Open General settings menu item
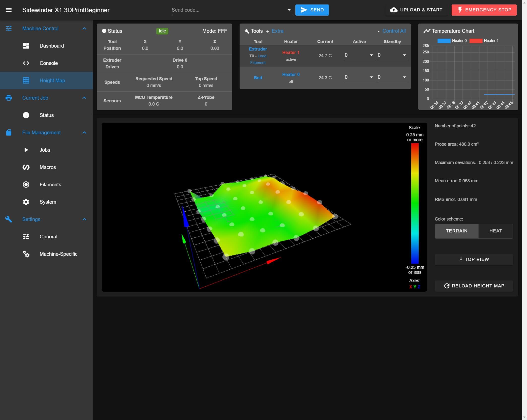Image resolution: width=527 pixels, height=420 pixels. click(x=48, y=237)
